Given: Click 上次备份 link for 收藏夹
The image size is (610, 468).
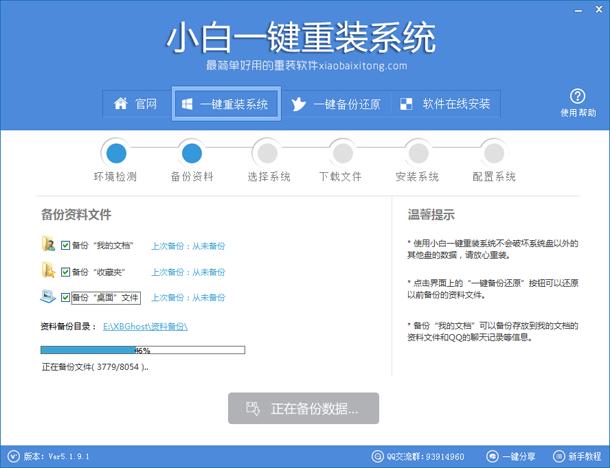Looking at the screenshot, I should [188, 272].
